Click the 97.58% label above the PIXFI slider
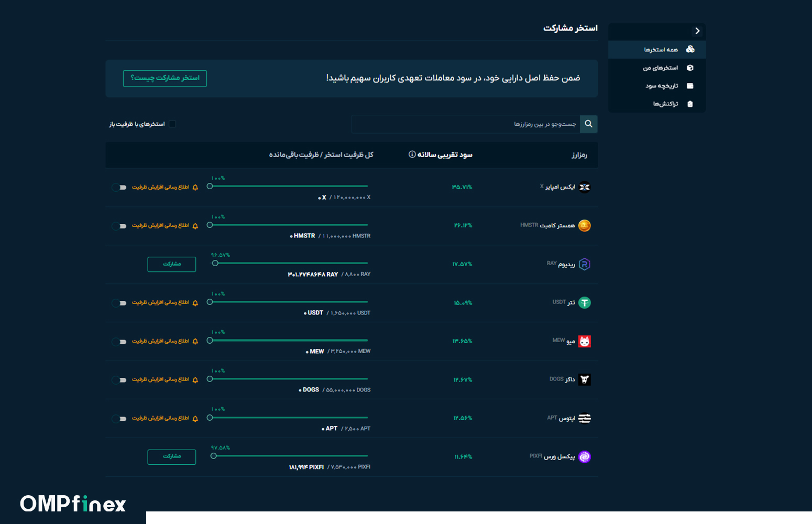Screen dimensions: 812x524 (x=221, y=448)
